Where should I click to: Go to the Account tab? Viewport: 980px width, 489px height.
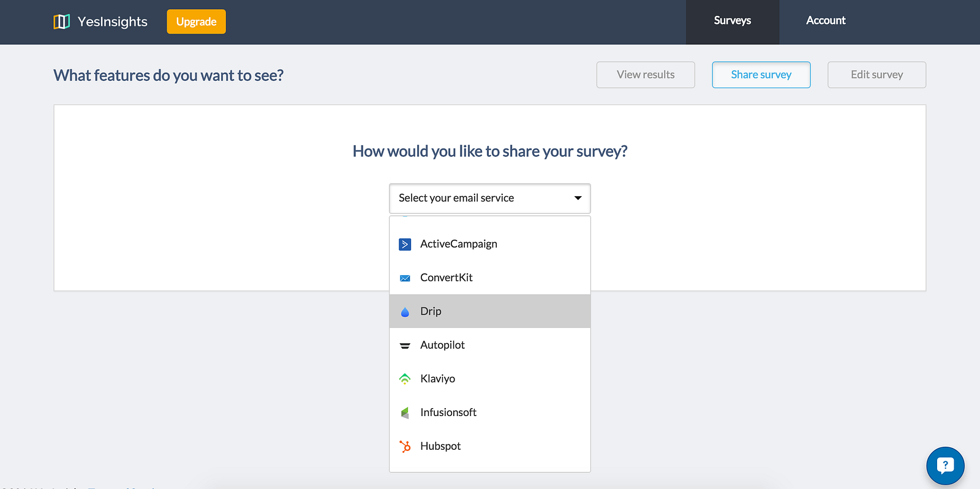click(x=826, y=21)
